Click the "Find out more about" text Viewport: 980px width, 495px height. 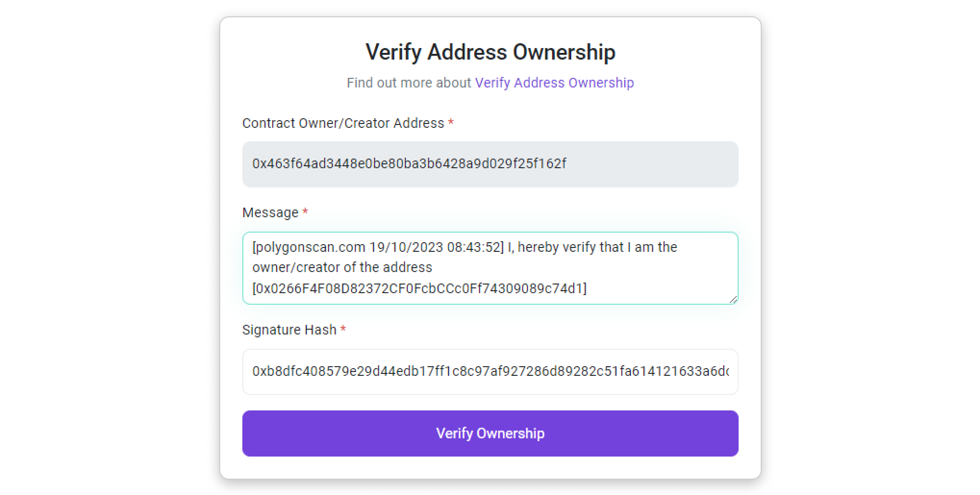click(409, 83)
